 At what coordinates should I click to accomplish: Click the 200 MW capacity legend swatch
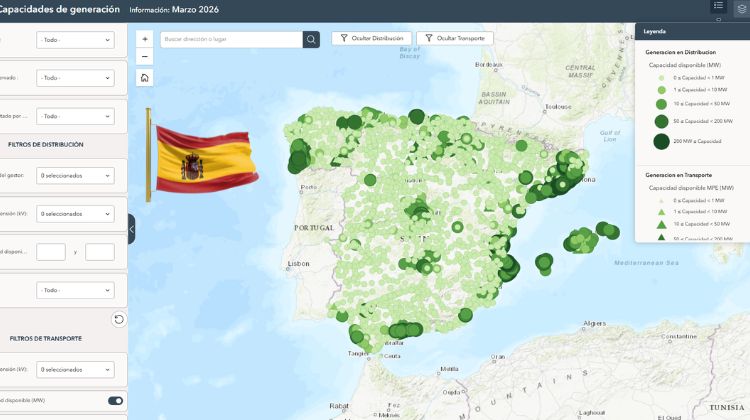(x=661, y=141)
